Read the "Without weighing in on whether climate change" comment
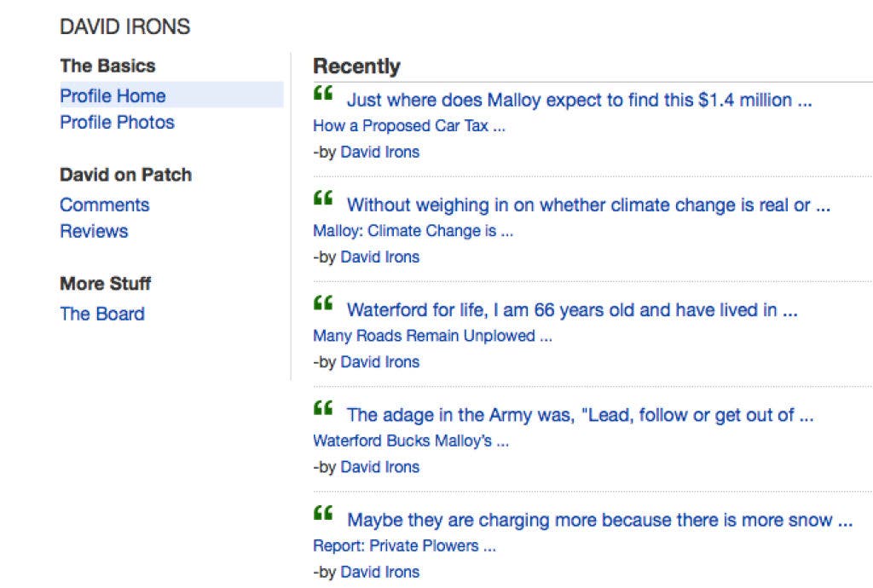 (588, 205)
